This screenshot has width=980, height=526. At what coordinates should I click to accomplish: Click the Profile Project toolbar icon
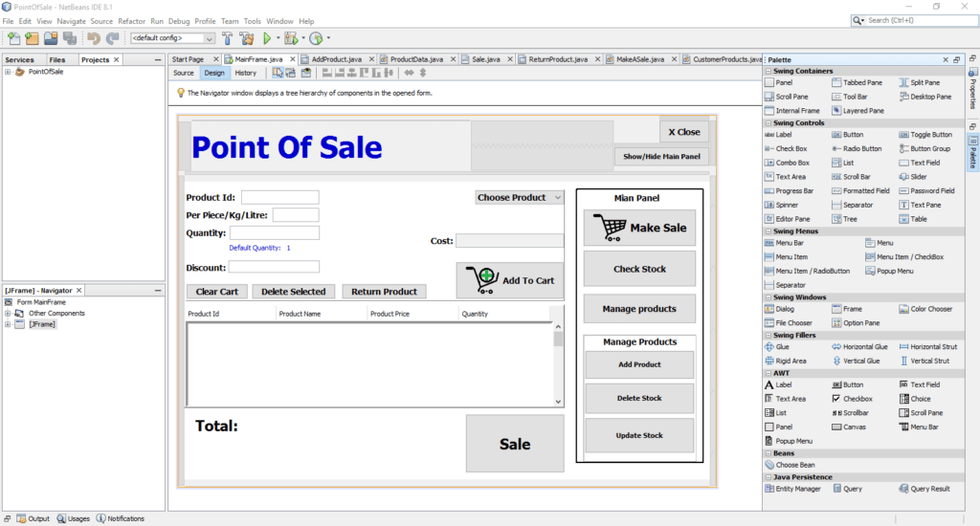[316, 38]
